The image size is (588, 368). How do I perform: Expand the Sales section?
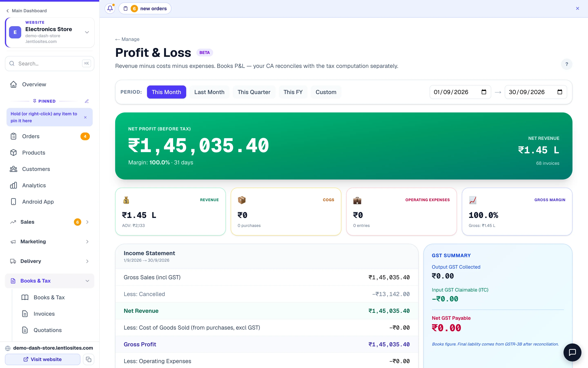50,222
